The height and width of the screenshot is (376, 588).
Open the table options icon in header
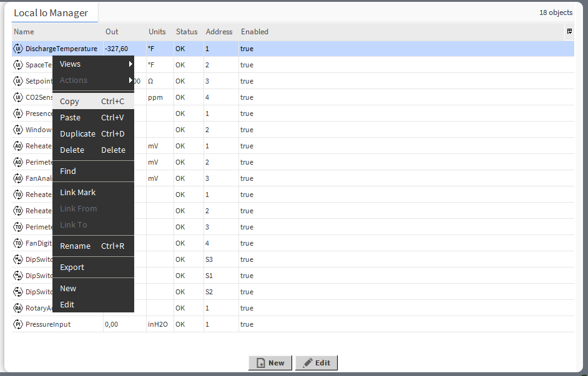[569, 31]
